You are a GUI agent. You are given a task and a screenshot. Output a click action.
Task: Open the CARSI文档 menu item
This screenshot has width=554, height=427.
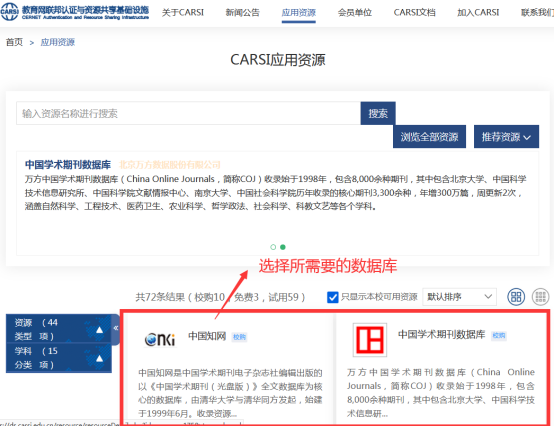tap(414, 12)
